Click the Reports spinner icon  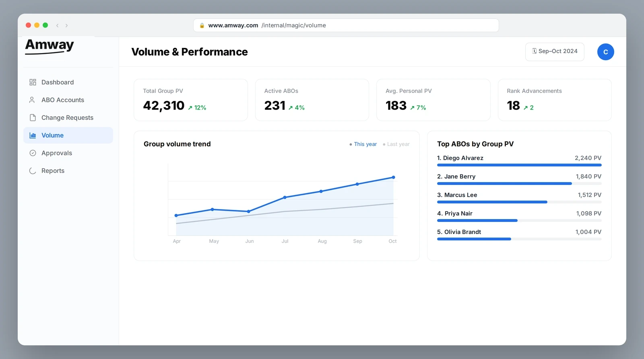tap(33, 171)
